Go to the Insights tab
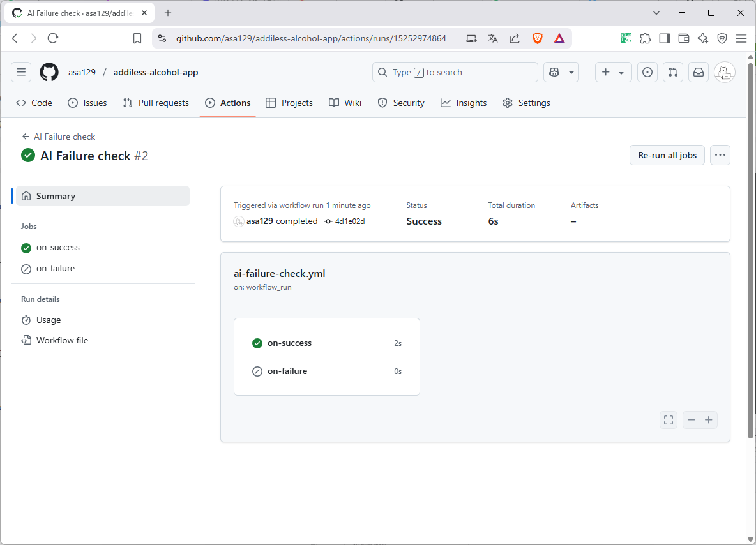The image size is (756, 545). click(x=464, y=103)
